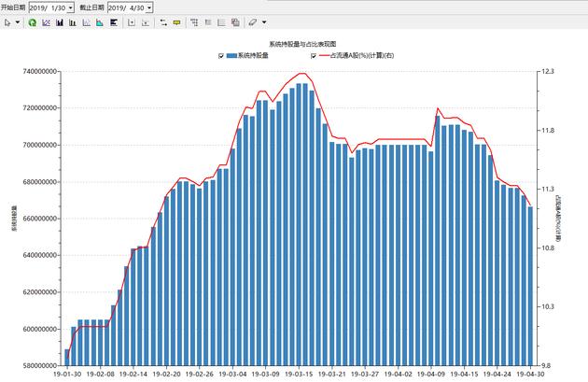The height and width of the screenshot is (382, 588).
Task: Click the first bar at 19-01-30
Action: pyautogui.click(x=67, y=357)
